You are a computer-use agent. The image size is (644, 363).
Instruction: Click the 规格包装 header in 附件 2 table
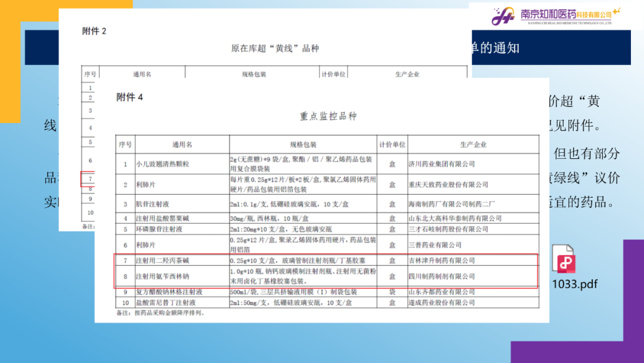click(254, 75)
